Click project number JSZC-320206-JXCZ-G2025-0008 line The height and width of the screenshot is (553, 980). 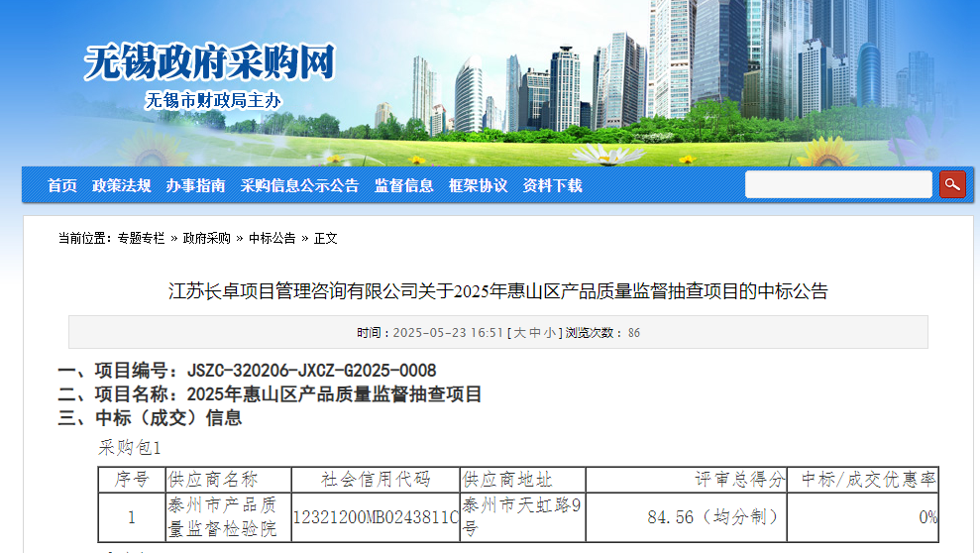click(x=247, y=371)
